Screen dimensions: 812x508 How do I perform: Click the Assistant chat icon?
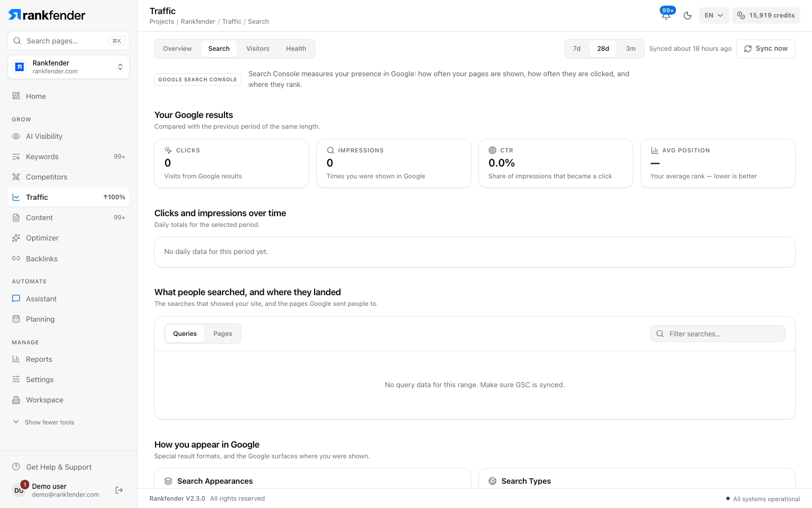point(16,299)
